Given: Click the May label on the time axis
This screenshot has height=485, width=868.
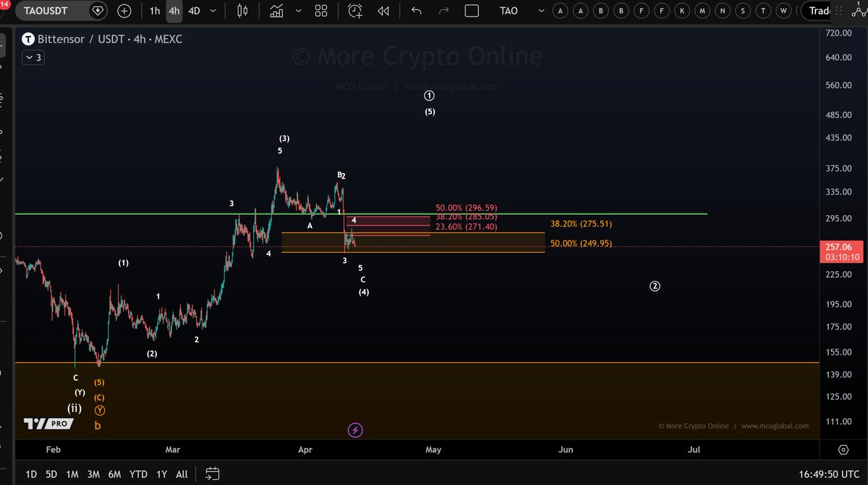Looking at the screenshot, I should (433, 450).
